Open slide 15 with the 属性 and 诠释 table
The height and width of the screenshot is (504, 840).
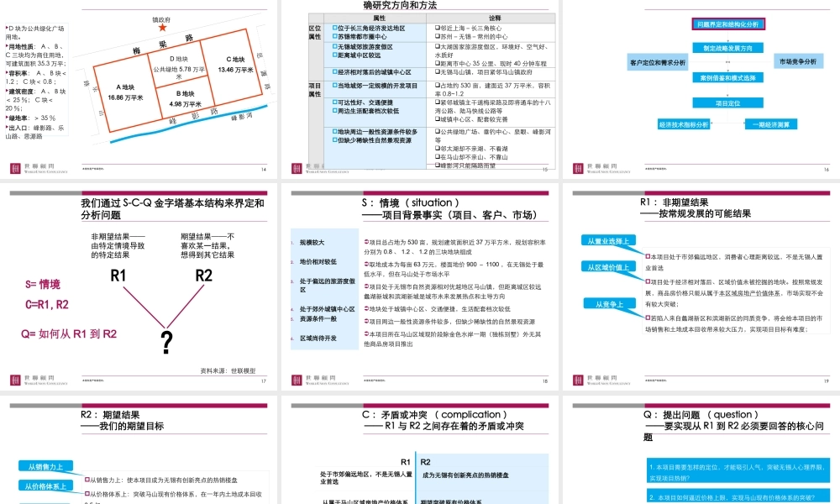point(419,88)
